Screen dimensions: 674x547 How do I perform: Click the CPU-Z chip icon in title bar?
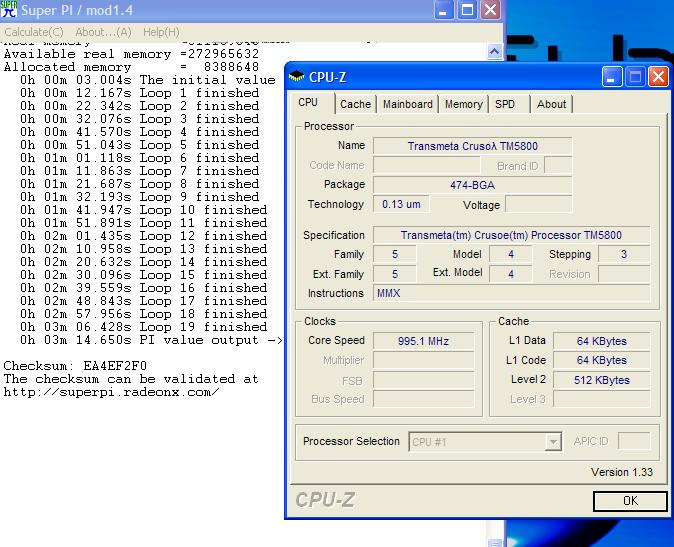[x=297, y=77]
